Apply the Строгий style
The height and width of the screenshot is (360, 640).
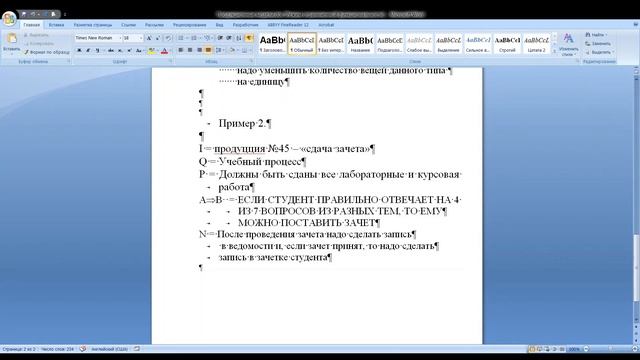[x=507, y=44]
